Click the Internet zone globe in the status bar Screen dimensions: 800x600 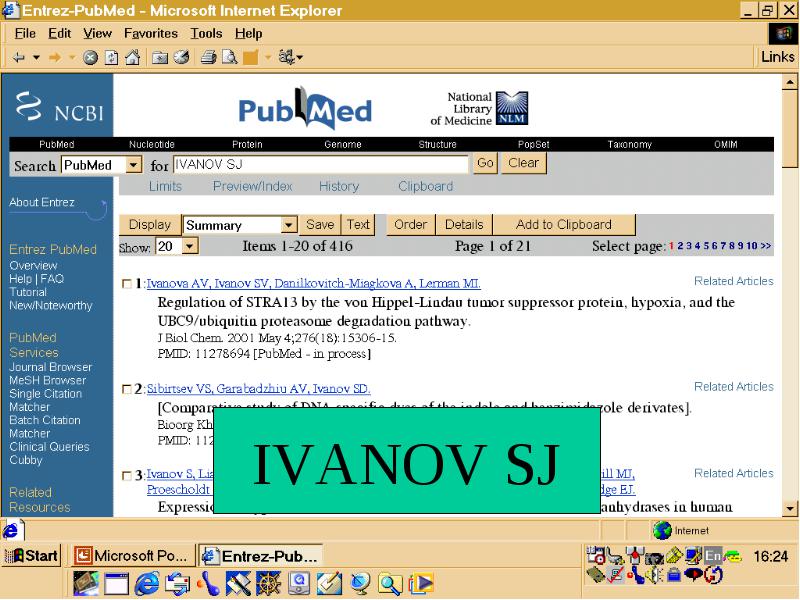[x=662, y=531]
